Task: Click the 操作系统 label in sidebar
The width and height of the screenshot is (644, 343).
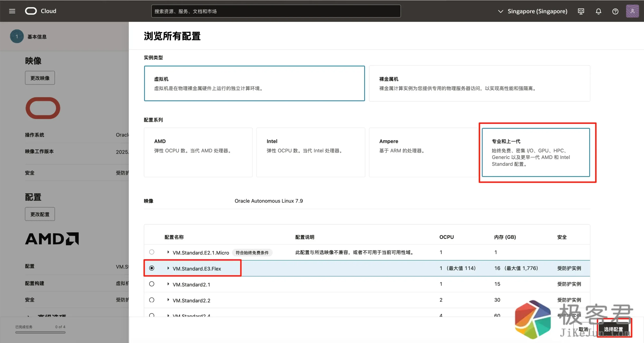Action: coord(34,135)
